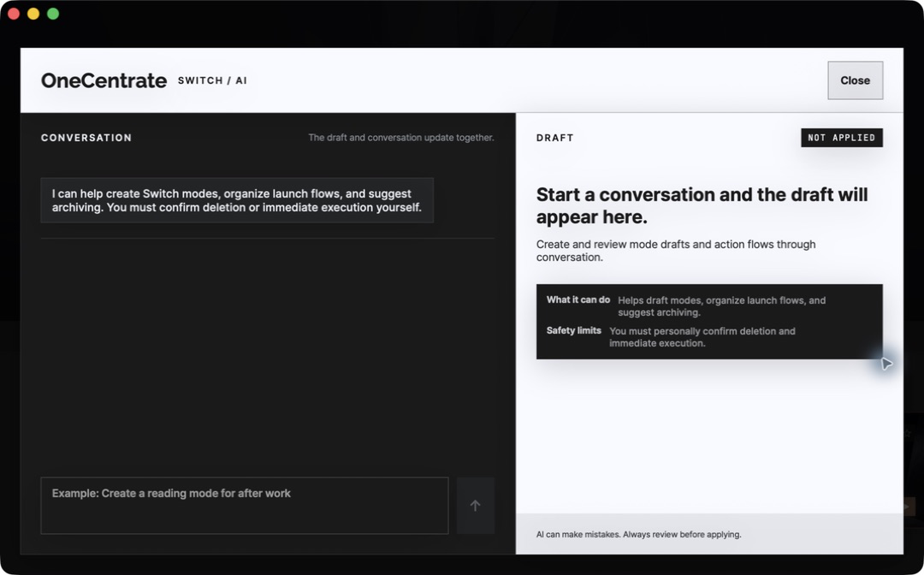The width and height of the screenshot is (924, 575).
Task: Click the CONVERSATION heading
Action: click(86, 138)
